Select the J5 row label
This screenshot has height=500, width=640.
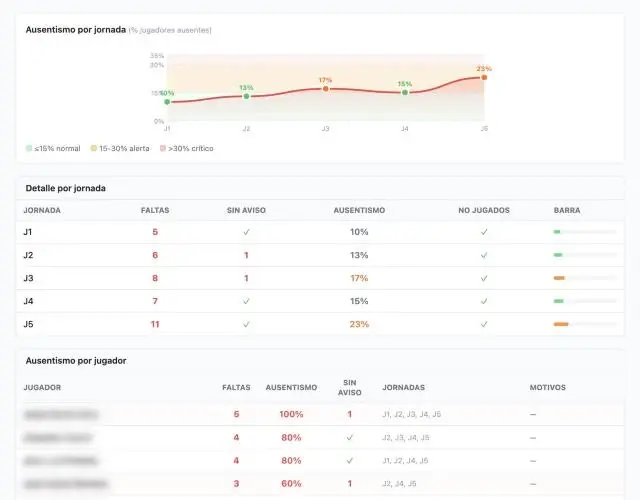28,324
